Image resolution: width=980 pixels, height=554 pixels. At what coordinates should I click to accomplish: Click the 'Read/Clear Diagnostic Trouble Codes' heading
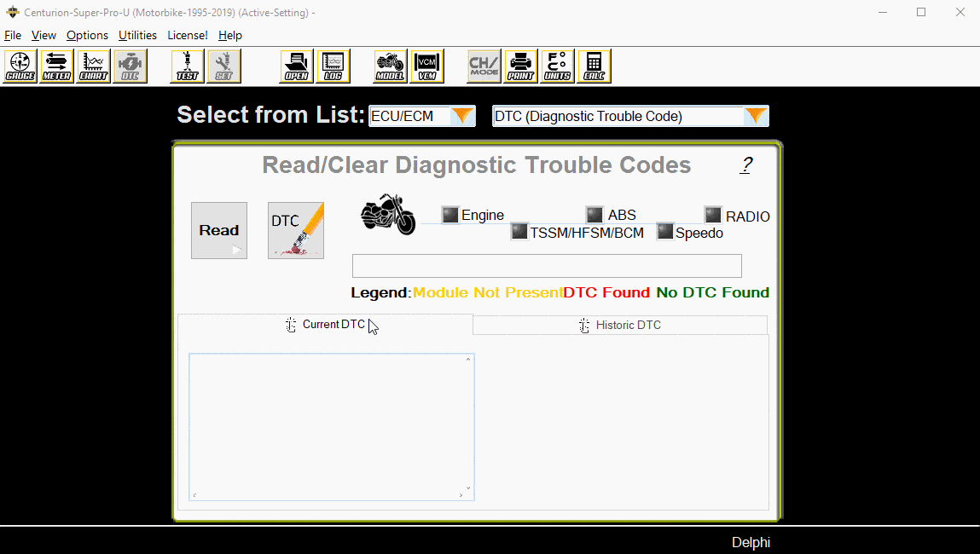click(x=476, y=165)
